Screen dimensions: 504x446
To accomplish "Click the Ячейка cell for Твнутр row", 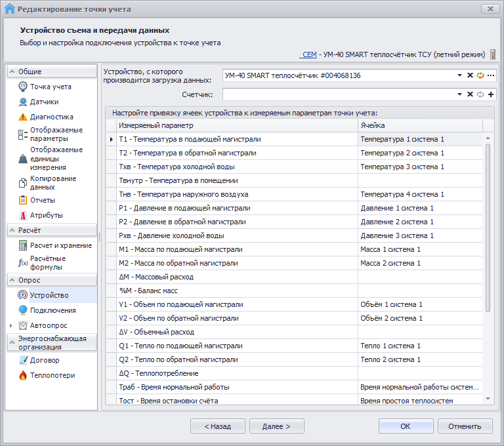I will click(x=420, y=180).
